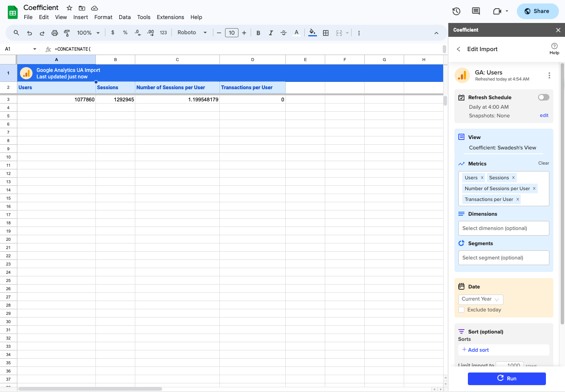
Task: Toggle strikethrough formatting
Action: click(x=284, y=33)
